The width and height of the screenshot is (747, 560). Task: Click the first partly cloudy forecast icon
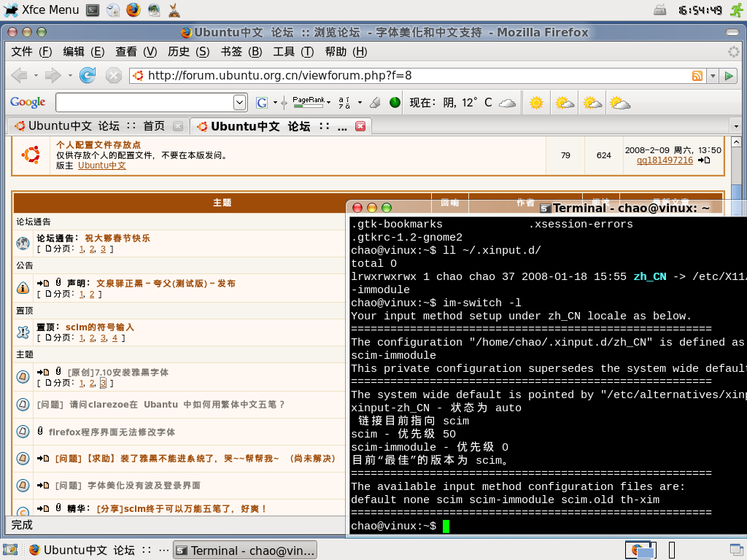[x=565, y=103]
